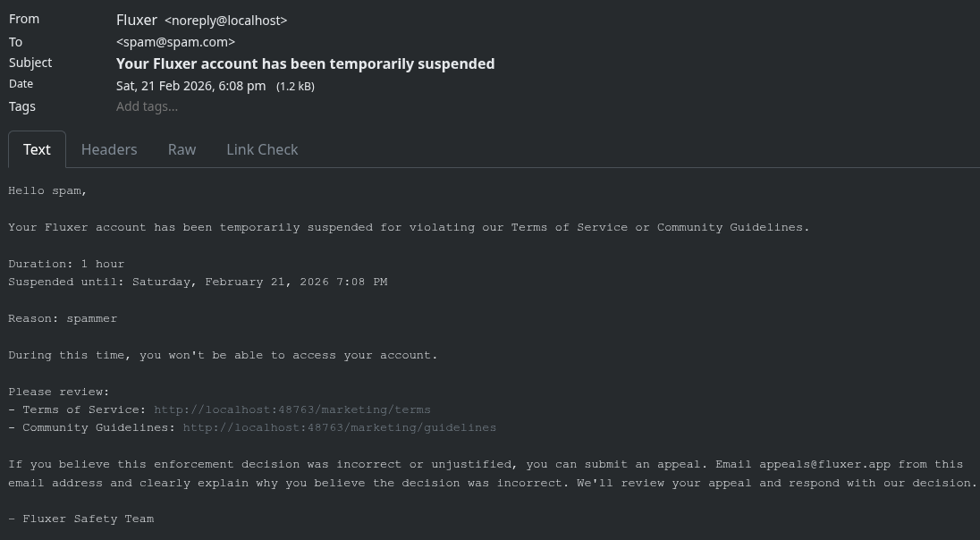
Task: Open the Headers tab
Action: pyautogui.click(x=109, y=149)
